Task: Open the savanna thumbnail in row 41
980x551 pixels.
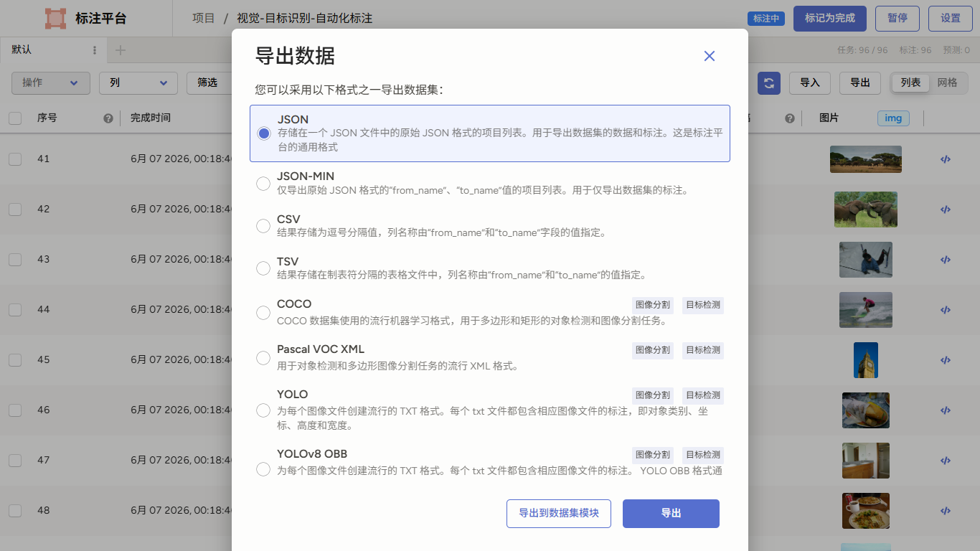Action: tap(866, 159)
